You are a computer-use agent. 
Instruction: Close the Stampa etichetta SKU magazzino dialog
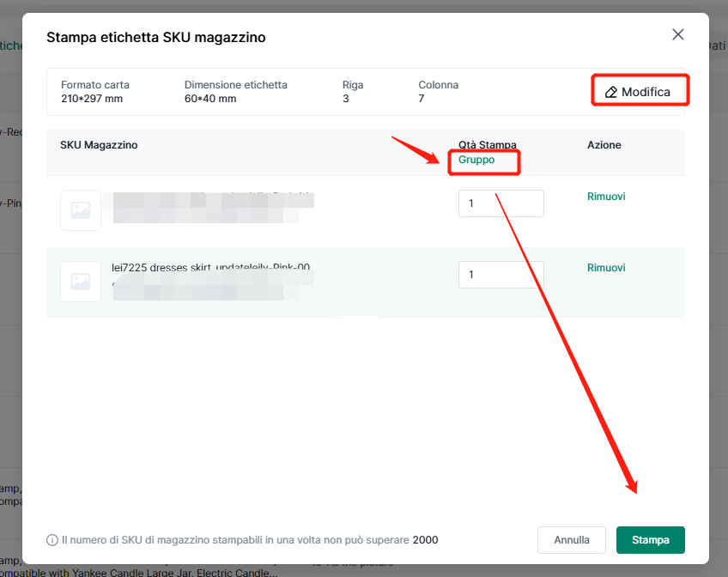pos(678,34)
